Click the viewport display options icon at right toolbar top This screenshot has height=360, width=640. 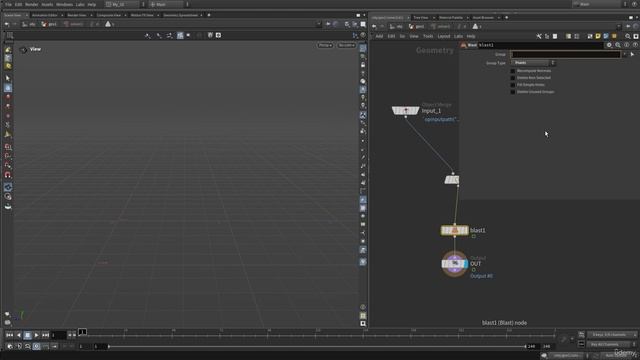(x=363, y=48)
